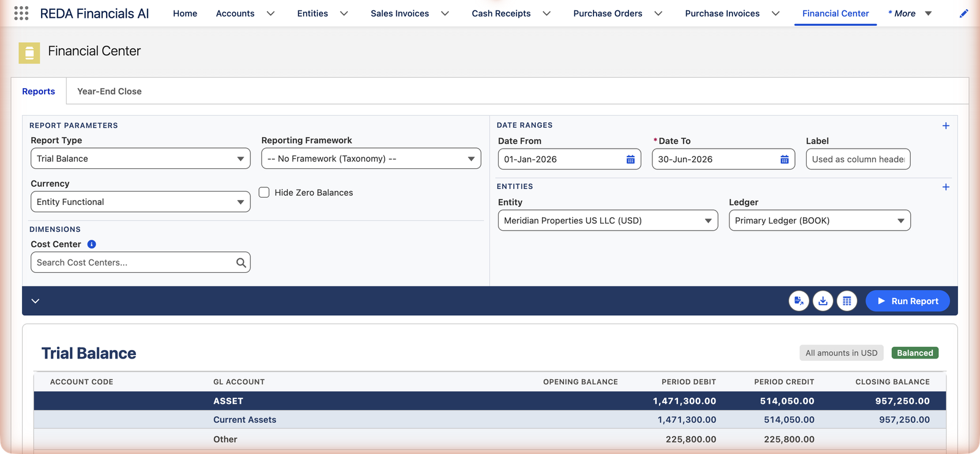Toggle the Hide Zero Balances checkbox
This screenshot has width=980, height=454.
[264, 192]
